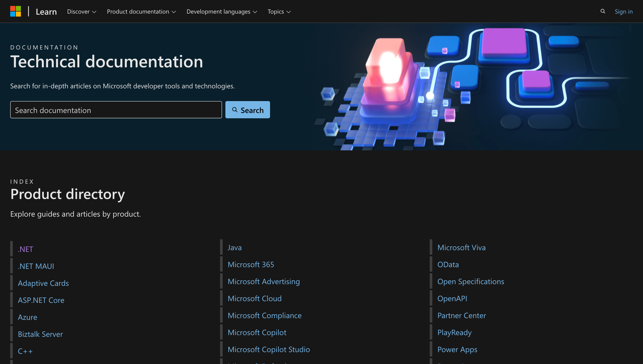
Task: Open the Microsoft Compliance link
Action: (x=265, y=316)
